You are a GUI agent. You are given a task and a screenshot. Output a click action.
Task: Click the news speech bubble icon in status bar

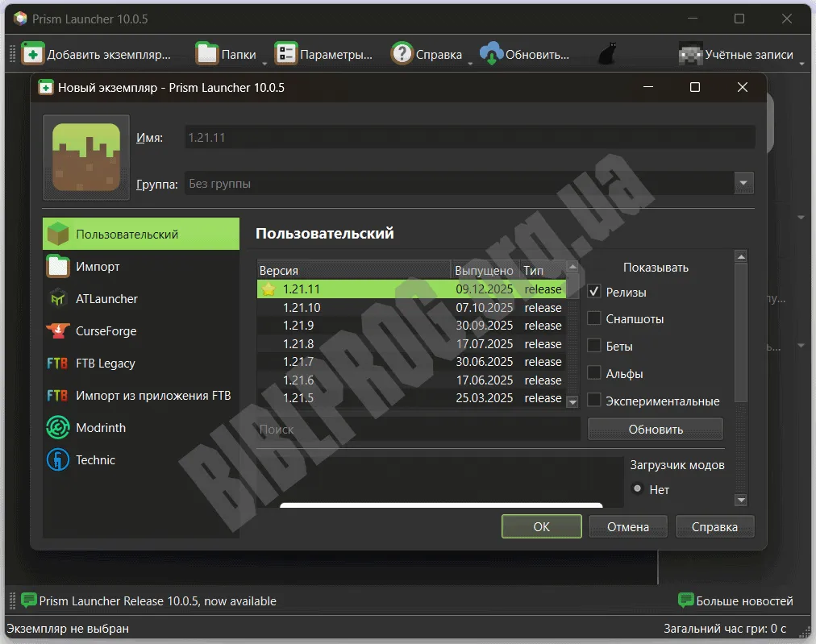(28, 600)
